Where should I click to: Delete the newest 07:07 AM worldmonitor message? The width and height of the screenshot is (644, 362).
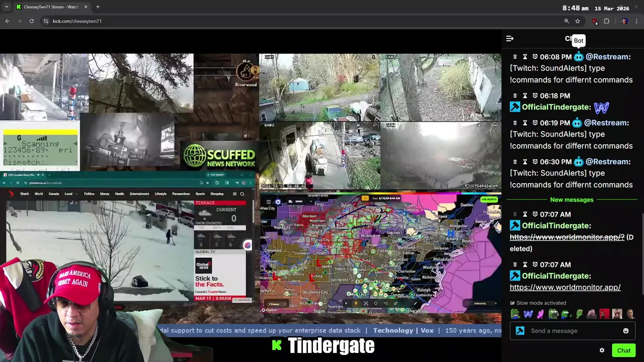coord(515,264)
